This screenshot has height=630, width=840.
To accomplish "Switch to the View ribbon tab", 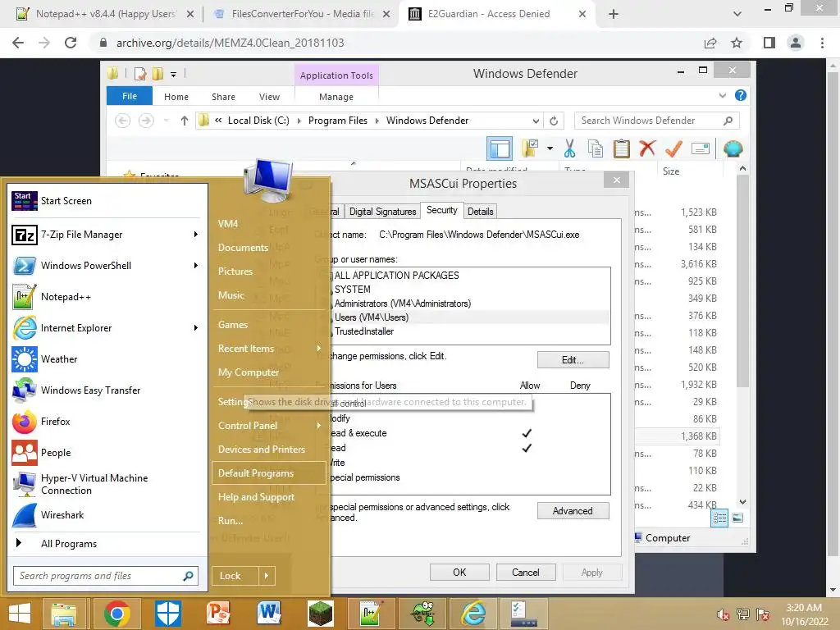I will (x=269, y=97).
